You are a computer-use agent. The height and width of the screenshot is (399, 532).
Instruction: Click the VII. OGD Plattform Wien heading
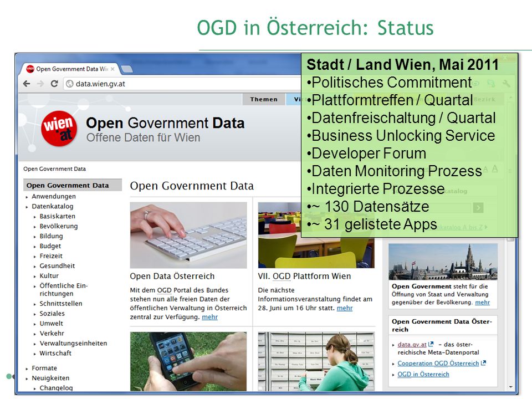[304, 276]
